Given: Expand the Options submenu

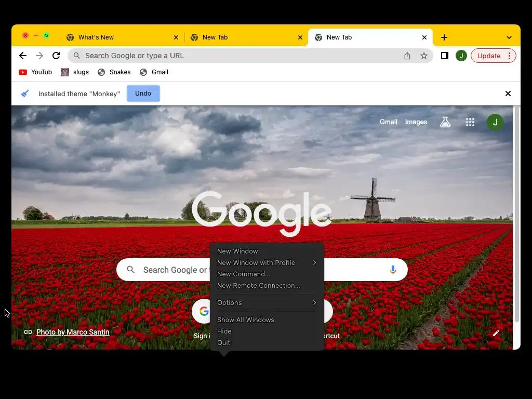Looking at the screenshot, I should click(267, 303).
